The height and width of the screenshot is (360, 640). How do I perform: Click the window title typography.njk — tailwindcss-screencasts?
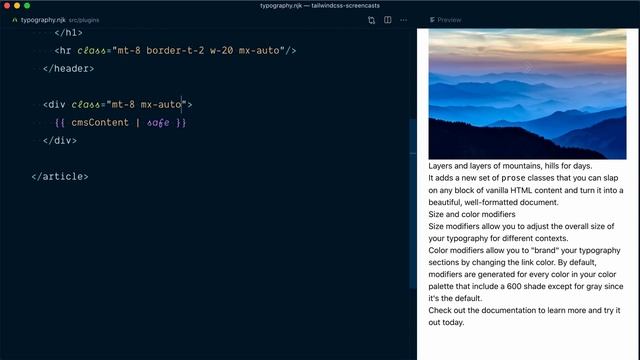coord(320,6)
